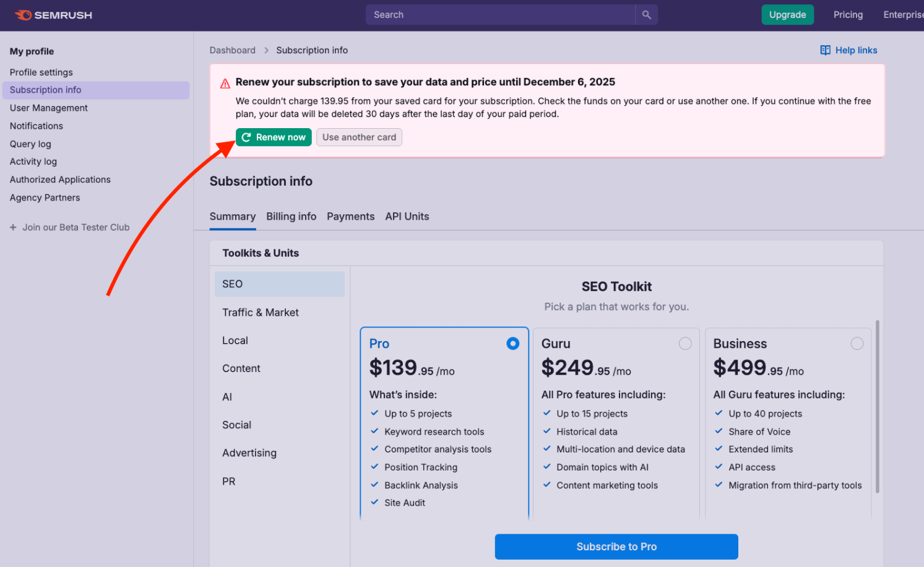Screen dimensions: 924x567
Task: Open Pricing from the top navigation
Action: coord(847,14)
